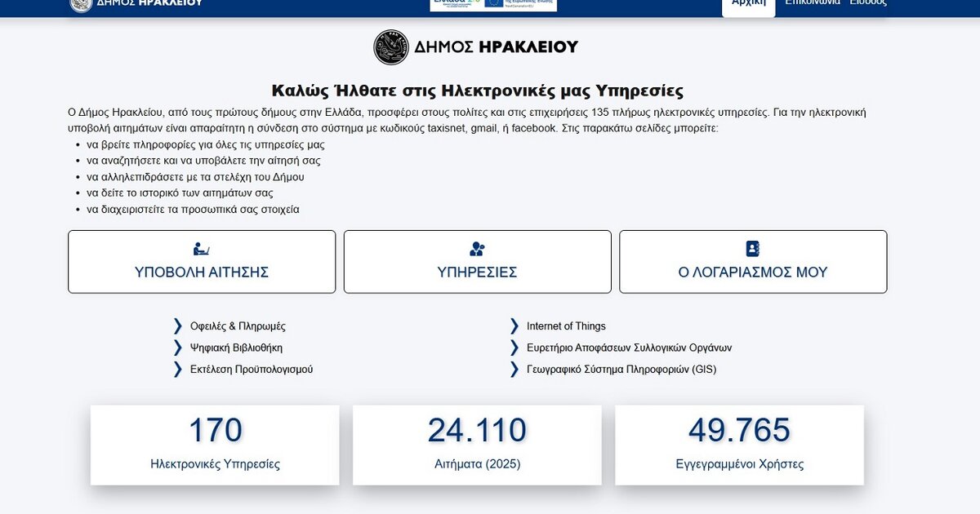Open the Γεωγραφικό Σύστημα Πληροφοριών (GIS) link

(x=621, y=370)
